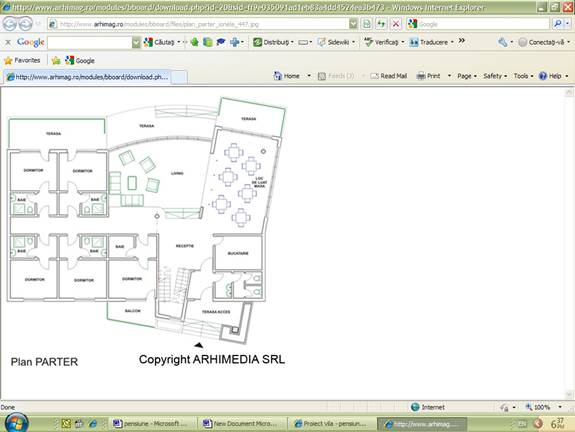
Task: Expand the Căutați search options arrow
Action: click(179, 42)
